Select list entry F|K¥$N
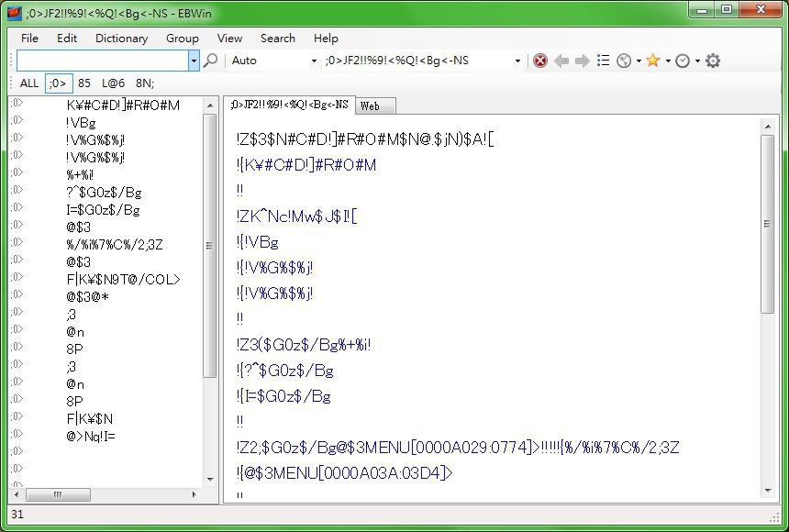Viewport: 789px width, 532px height. click(90, 419)
